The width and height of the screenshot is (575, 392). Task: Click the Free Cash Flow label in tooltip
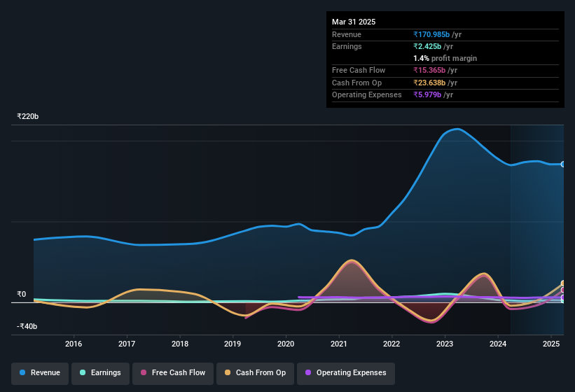click(359, 70)
